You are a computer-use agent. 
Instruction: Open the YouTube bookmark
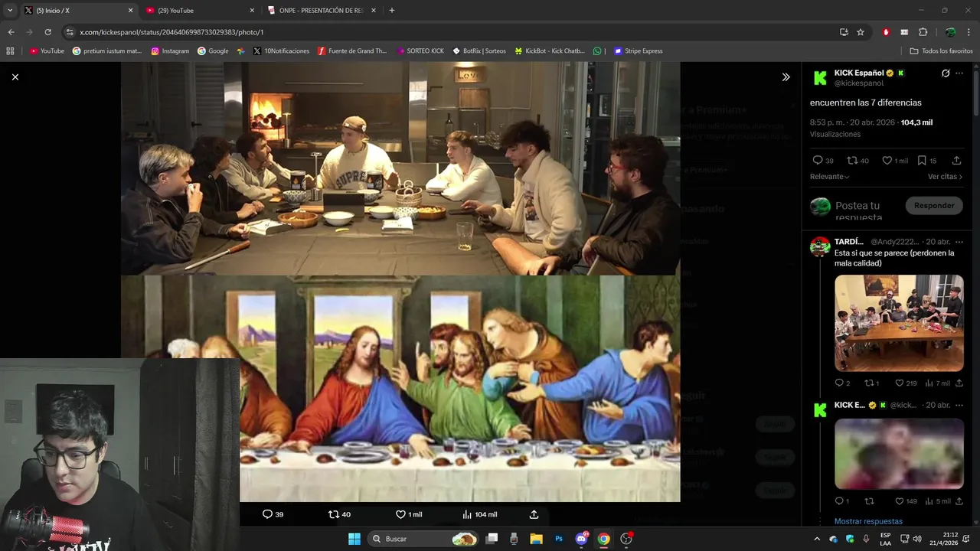[x=47, y=51]
